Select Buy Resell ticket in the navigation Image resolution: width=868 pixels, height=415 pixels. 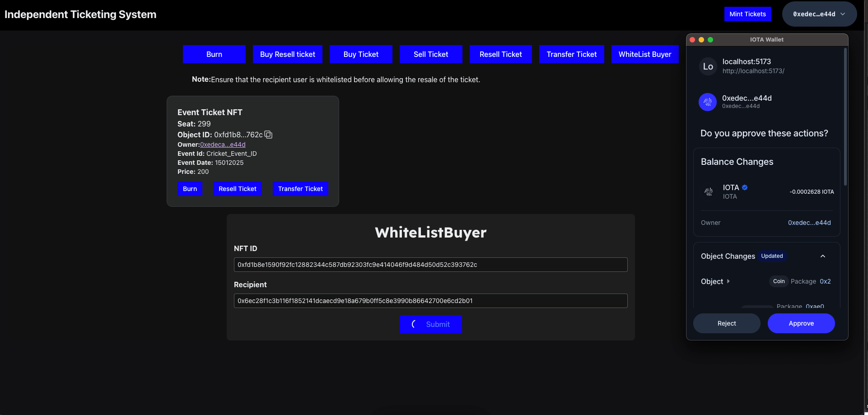tap(287, 54)
